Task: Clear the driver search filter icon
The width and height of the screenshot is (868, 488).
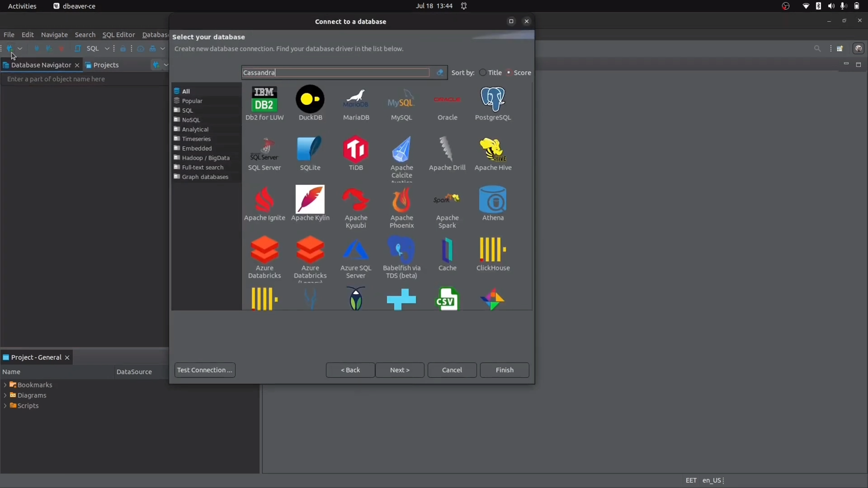Action: coord(440,73)
